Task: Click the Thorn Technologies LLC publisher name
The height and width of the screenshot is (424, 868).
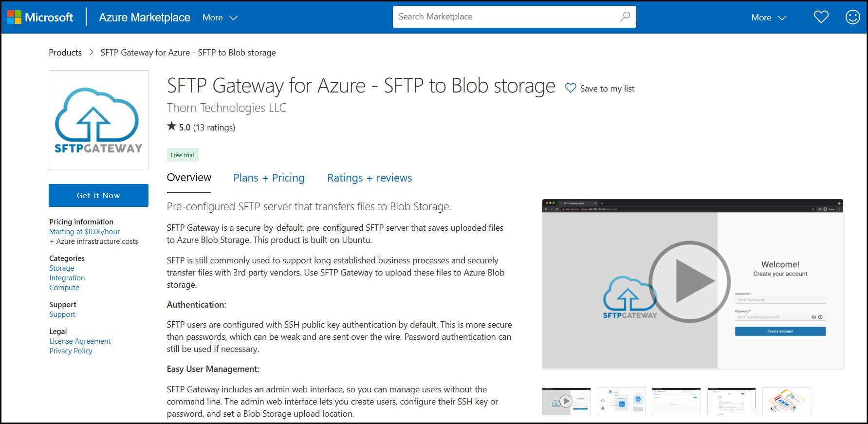Action: [x=226, y=108]
